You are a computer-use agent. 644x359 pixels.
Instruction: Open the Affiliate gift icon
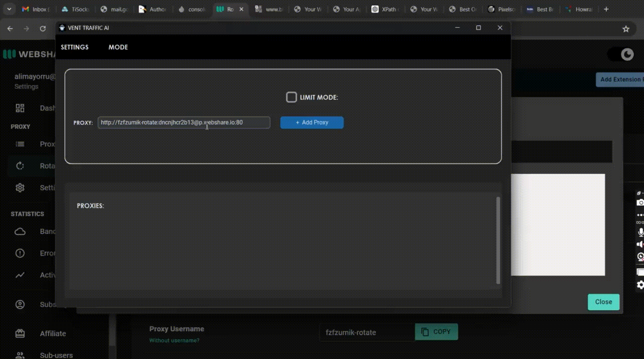point(20,333)
